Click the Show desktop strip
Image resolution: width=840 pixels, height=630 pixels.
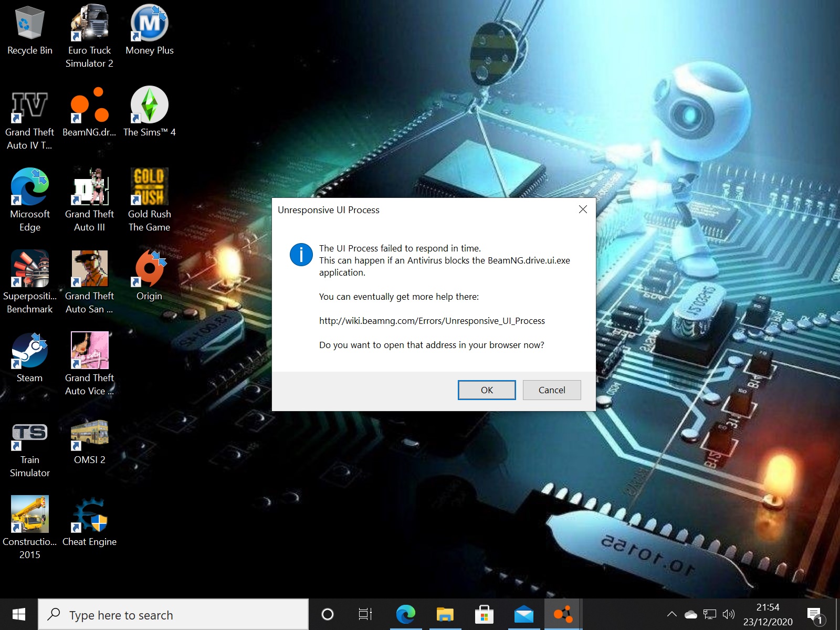[837, 614]
